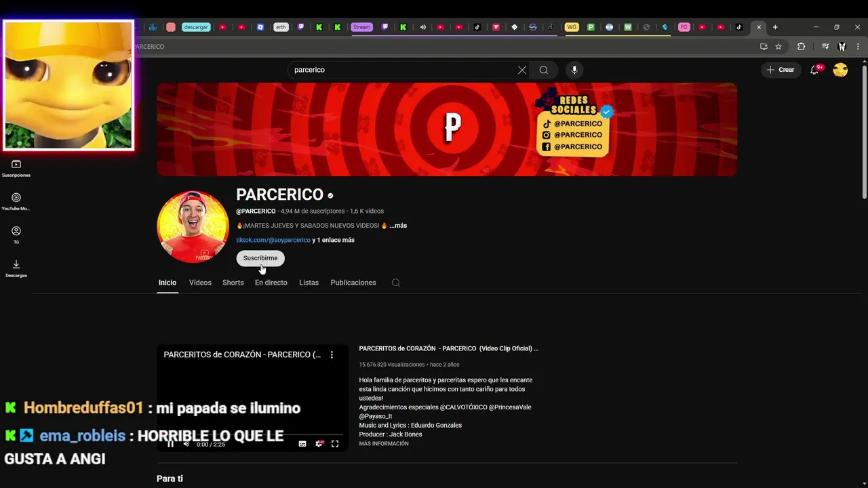Viewport: 868px width, 488px height.
Task: Toggle the 'WG' tab group
Action: coord(572,27)
